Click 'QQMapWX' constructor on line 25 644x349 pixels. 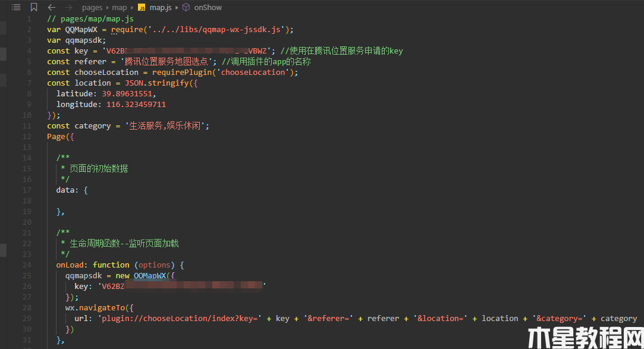point(149,275)
